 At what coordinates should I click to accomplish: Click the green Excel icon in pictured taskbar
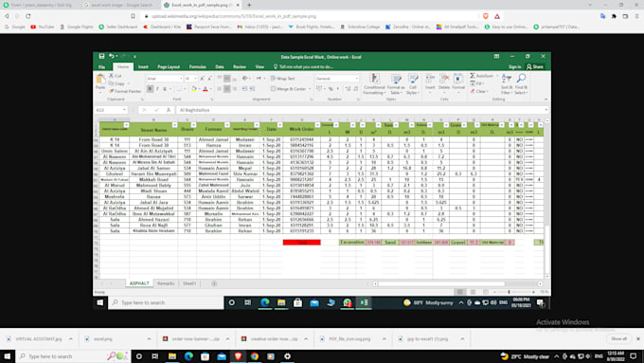point(364,302)
